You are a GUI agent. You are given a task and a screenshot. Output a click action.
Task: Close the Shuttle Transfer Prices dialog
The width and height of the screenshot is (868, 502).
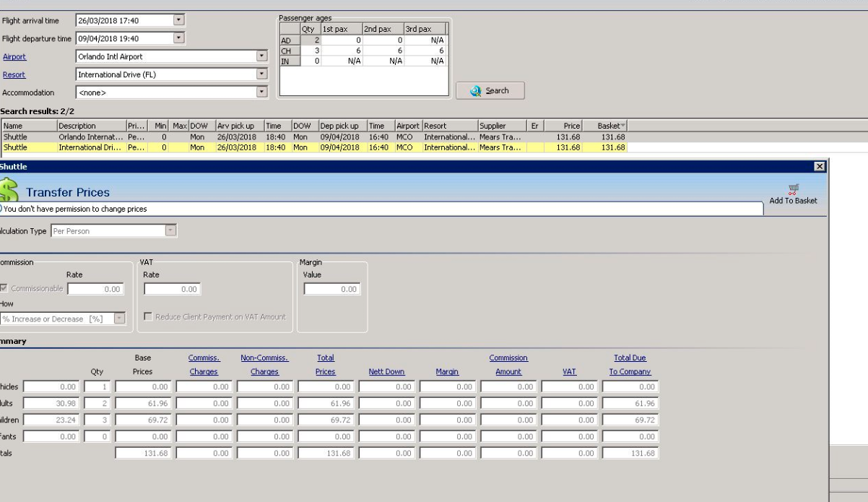[819, 167]
